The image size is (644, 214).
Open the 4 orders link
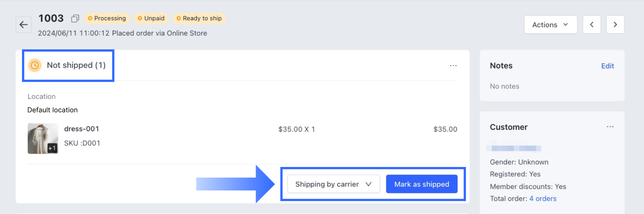coord(542,198)
